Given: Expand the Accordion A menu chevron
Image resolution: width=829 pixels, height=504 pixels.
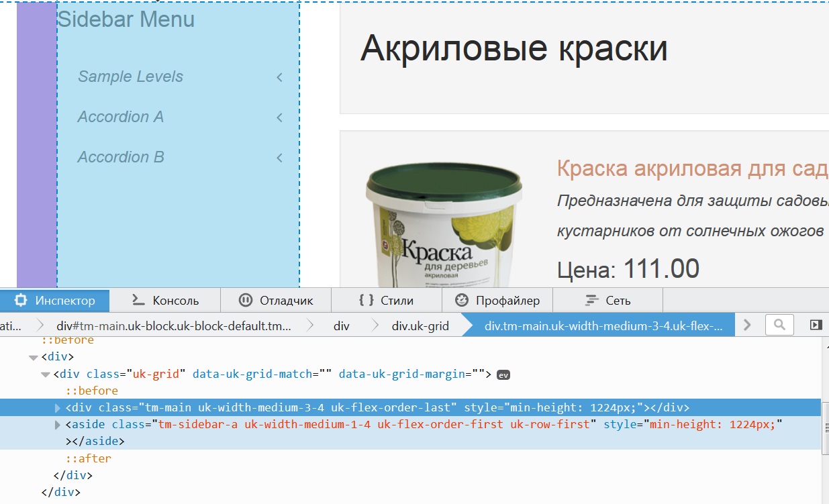Looking at the screenshot, I should point(279,117).
